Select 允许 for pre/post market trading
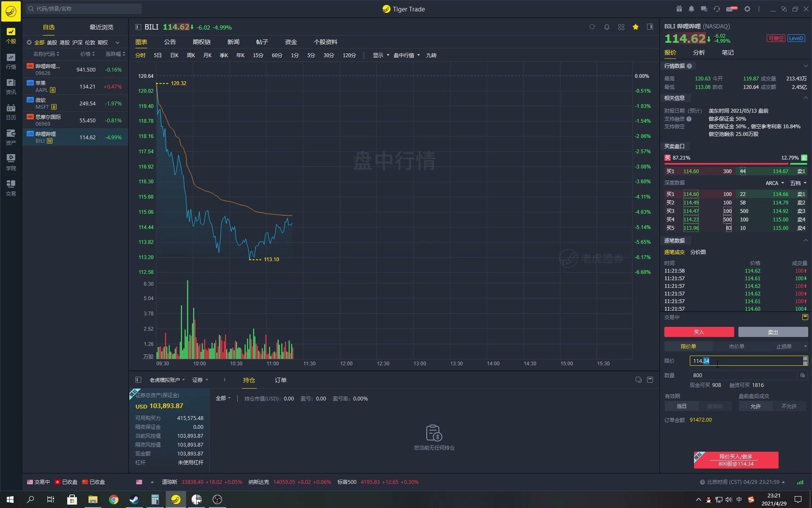The width and height of the screenshot is (812, 508). [755, 406]
